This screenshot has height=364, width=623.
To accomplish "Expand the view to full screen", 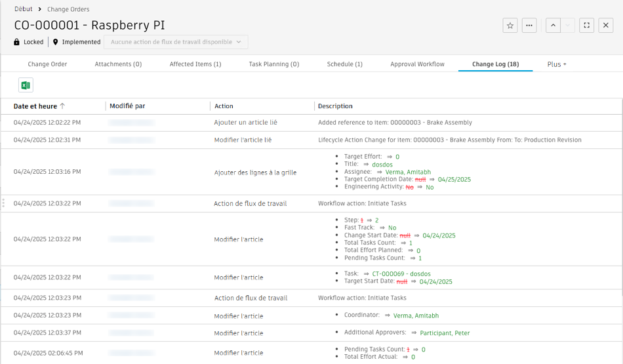I will pos(586,26).
